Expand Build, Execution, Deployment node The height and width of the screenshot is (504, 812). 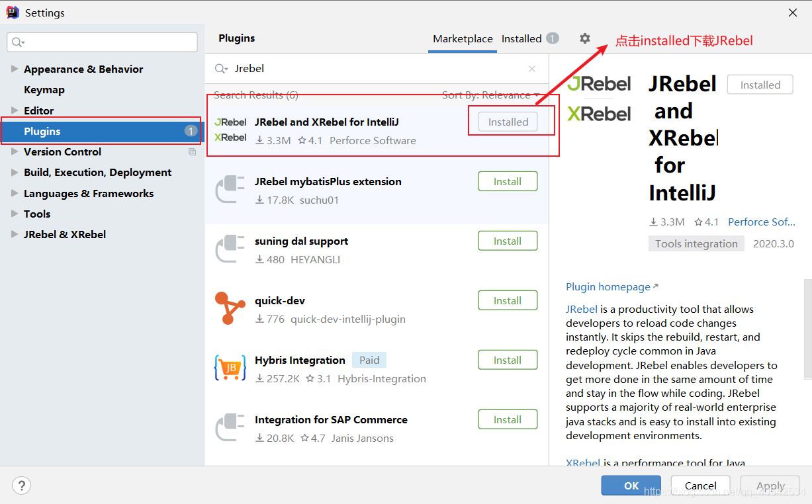tap(15, 172)
